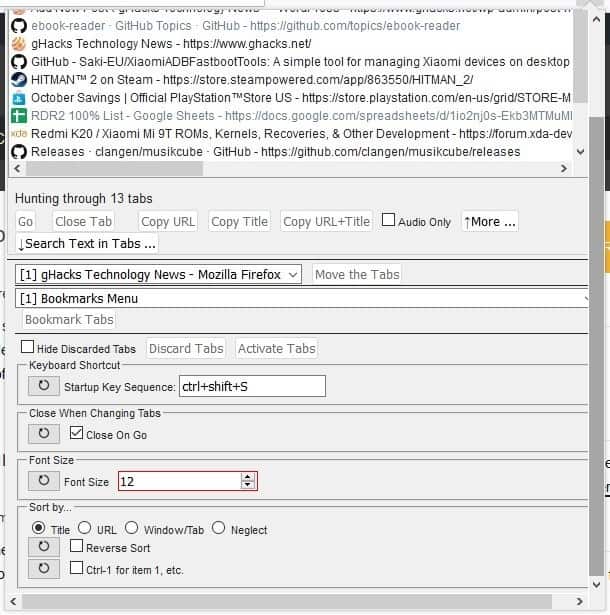This screenshot has width=610, height=615.
Task: Click the Copy URL button
Action: pyautogui.click(x=168, y=222)
